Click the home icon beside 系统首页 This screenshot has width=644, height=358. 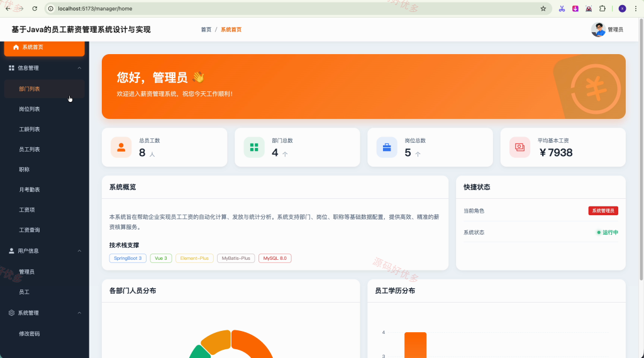click(x=16, y=47)
